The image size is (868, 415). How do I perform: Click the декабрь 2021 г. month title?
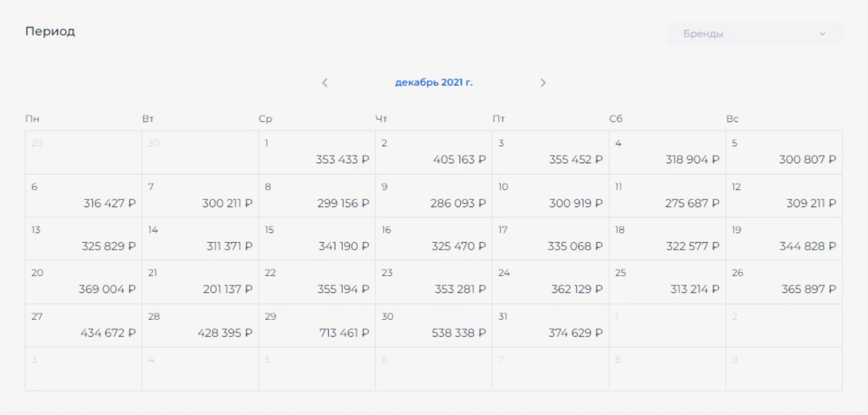tap(434, 83)
